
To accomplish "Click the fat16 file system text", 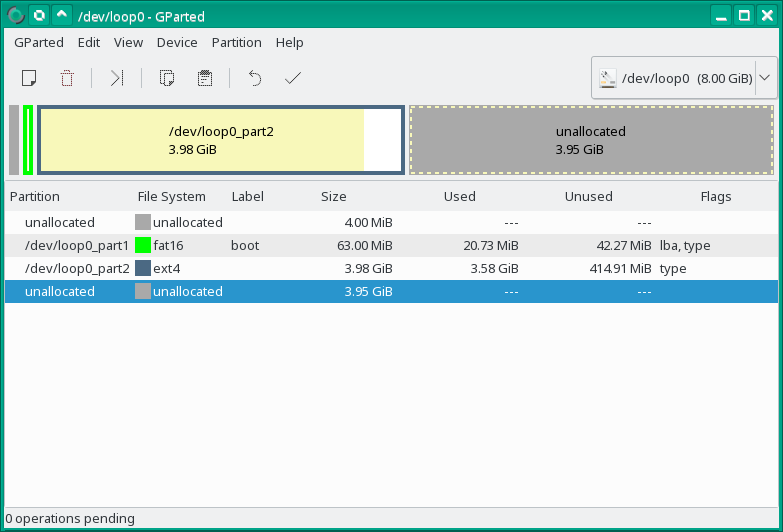I will 168,245.
